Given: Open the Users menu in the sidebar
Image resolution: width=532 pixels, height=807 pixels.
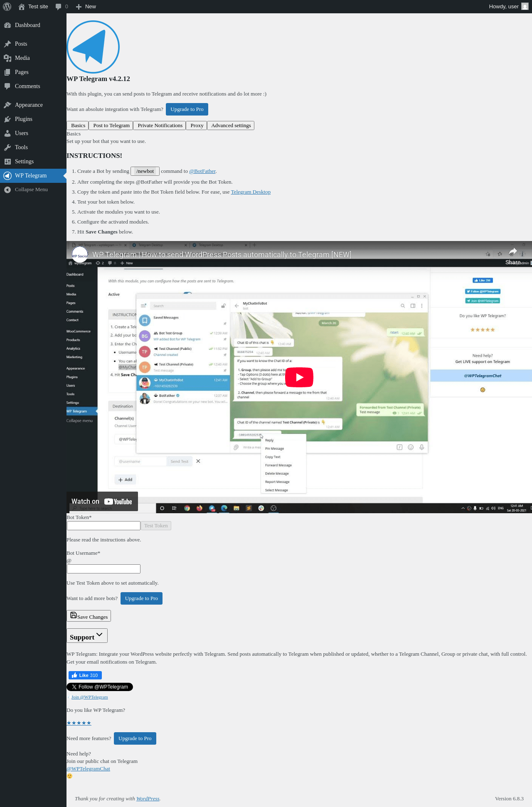Looking at the screenshot, I should [x=33, y=133].
